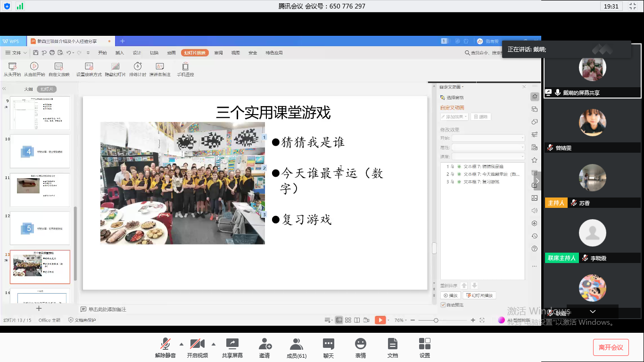
Task: Click the 离开会议 leave meeting button
Action: (x=611, y=347)
